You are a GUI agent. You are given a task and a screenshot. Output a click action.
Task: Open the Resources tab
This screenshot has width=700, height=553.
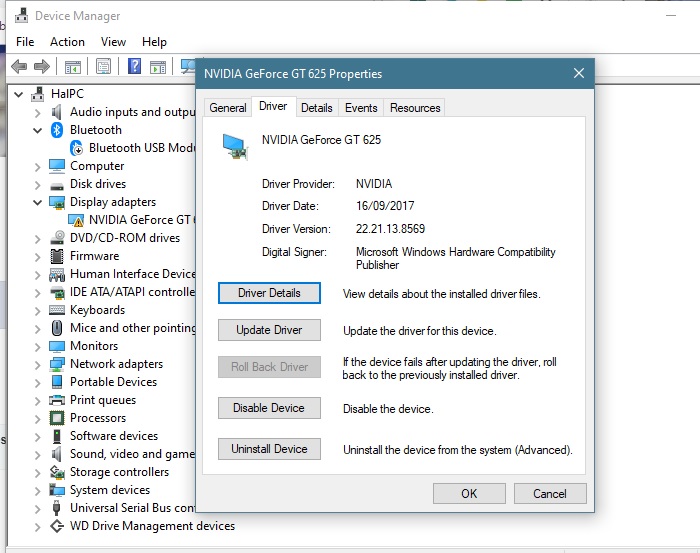[x=415, y=108]
